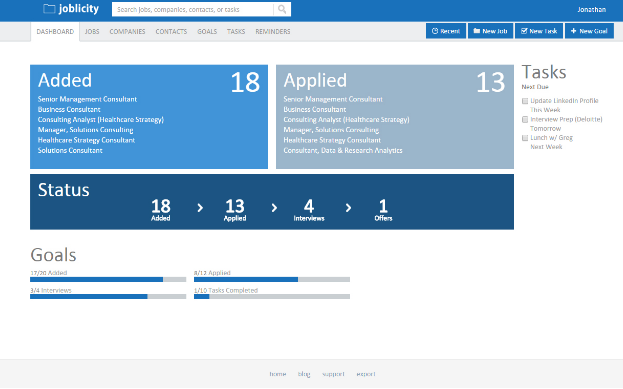This screenshot has width=623, height=389.
Task: Click the 17/20 Added progress bar
Action: [108, 279]
